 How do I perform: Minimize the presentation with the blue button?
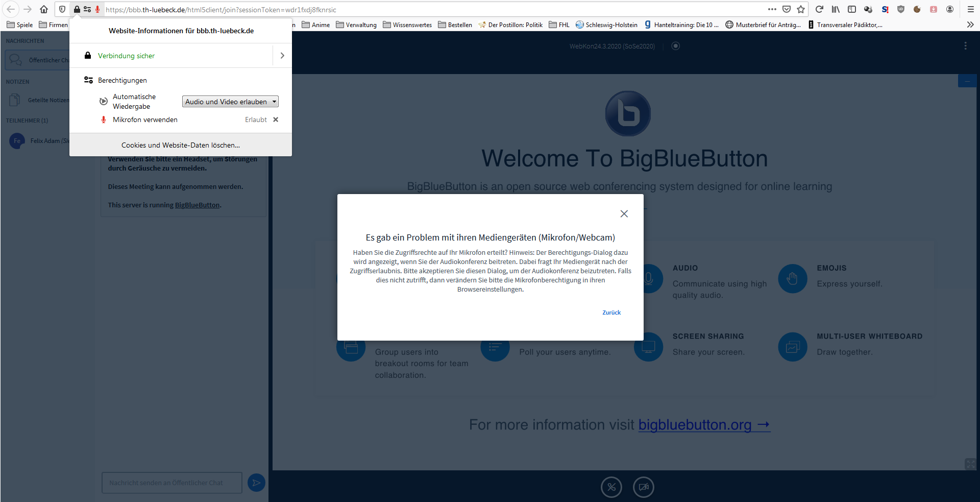pyautogui.click(x=967, y=81)
